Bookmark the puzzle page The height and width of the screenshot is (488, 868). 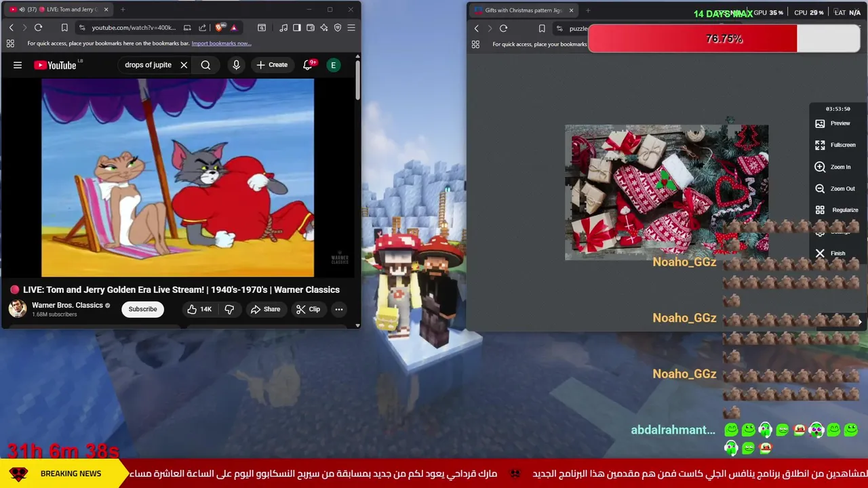(542, 28)
